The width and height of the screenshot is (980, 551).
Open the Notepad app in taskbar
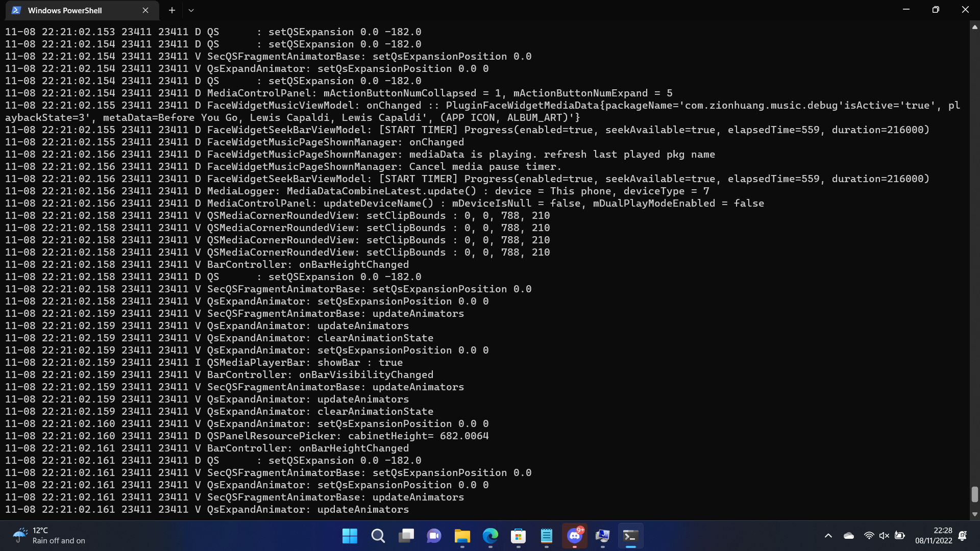click(x=546, y=536)
